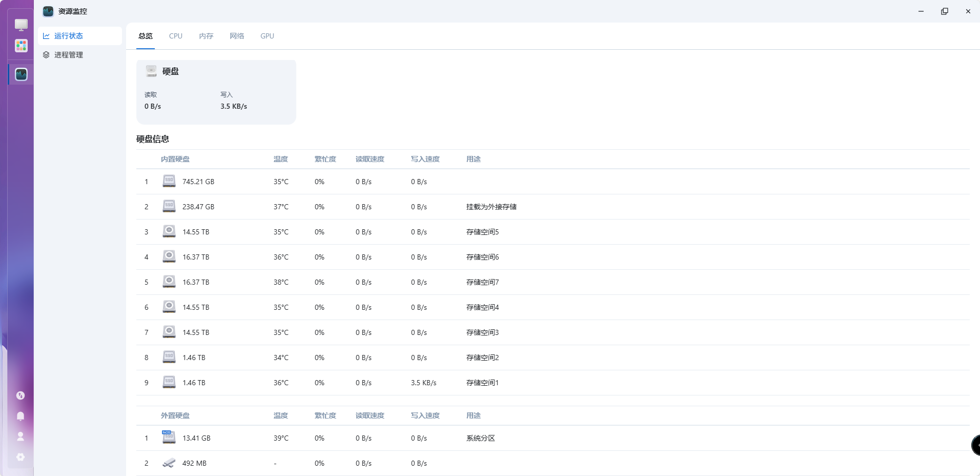The height and width of the screenshot is (476, 980).
Task: Click the system SSD icon for 13.41 GB
Action: click(169, 437)
